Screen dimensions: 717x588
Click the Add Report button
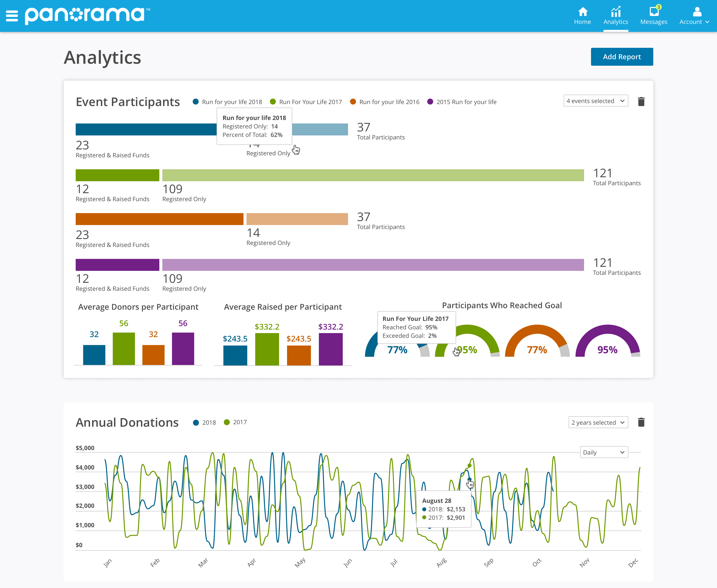[622, 57]
